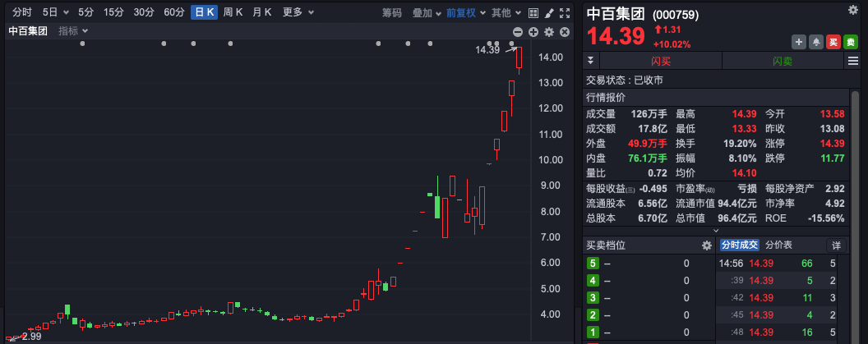868x344 pixels.
Task: Zoom in chart with plus circle icon
Action: pos(533,32)
